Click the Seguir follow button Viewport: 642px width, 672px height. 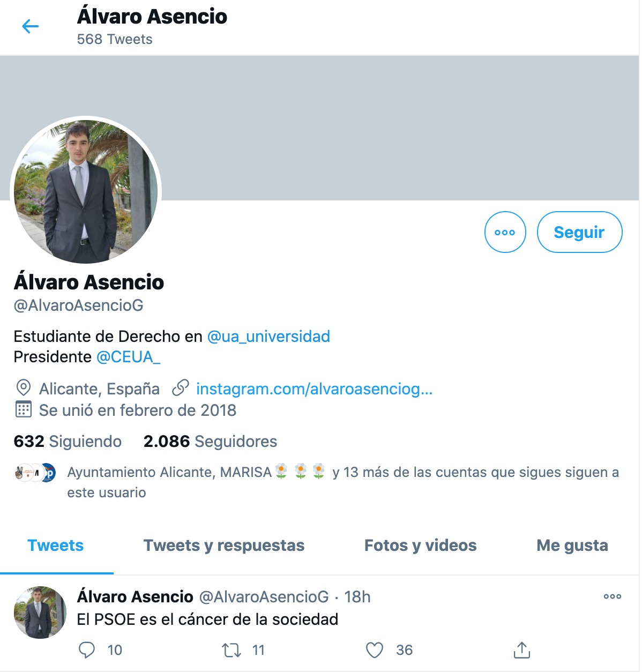coord(579,232)
